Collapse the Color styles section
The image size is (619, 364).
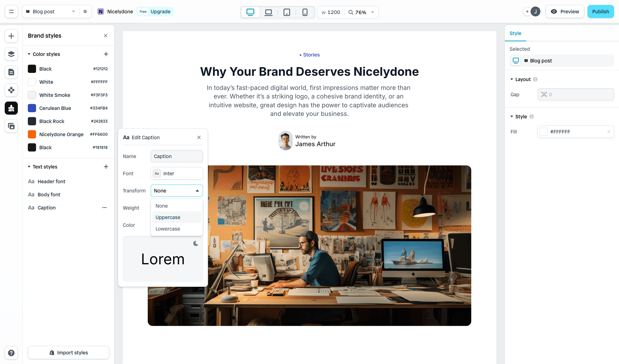pyautogui.click(x=29, y=54)
